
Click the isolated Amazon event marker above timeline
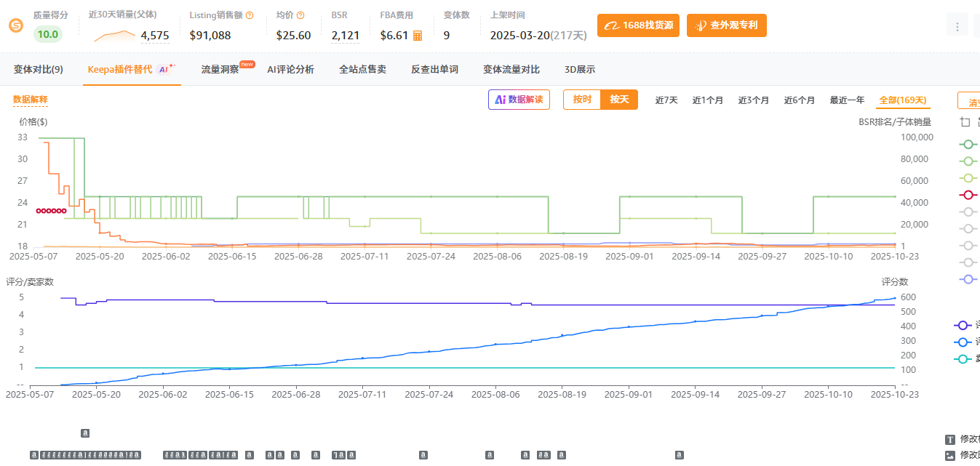click(x=85, y=433)
